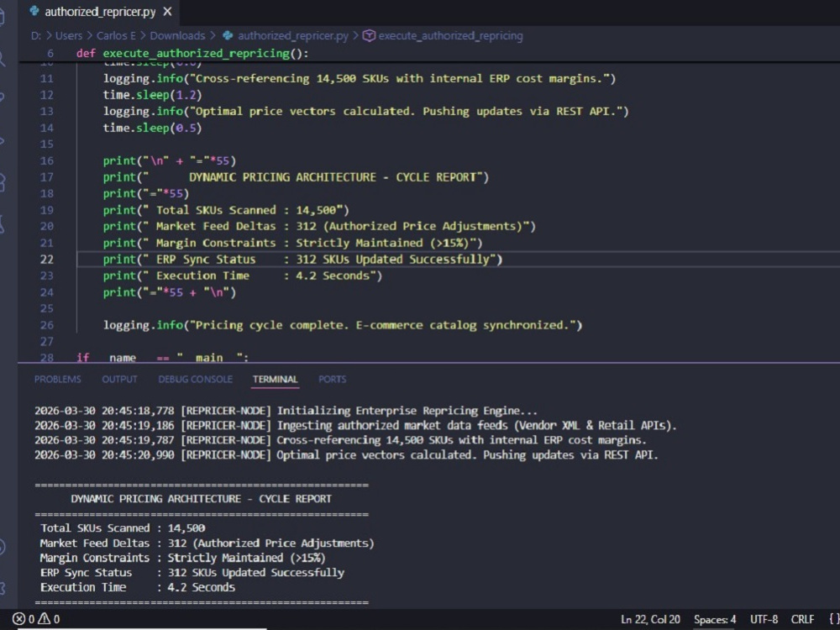Click the sticky header def execute_authorized_repricing
The image size is (840, 630).
coord(192,53)
